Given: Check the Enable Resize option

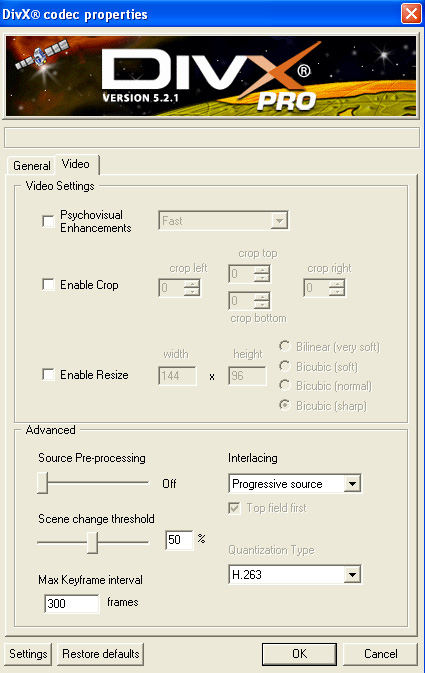Looking at the screenshot, I should [49, 375].
